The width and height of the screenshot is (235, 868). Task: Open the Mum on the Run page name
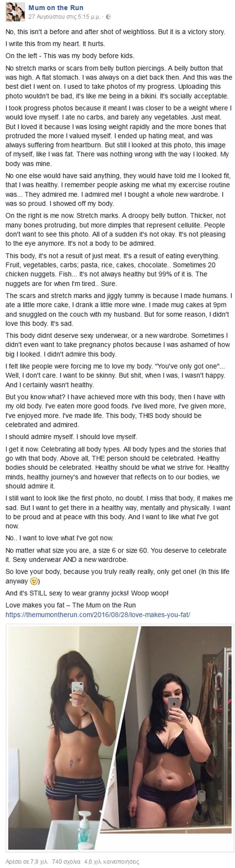56,8
